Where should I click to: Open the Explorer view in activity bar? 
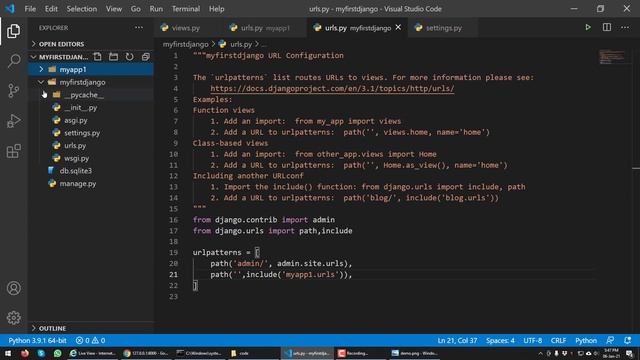pyautogui.click(x=13, y=31)
